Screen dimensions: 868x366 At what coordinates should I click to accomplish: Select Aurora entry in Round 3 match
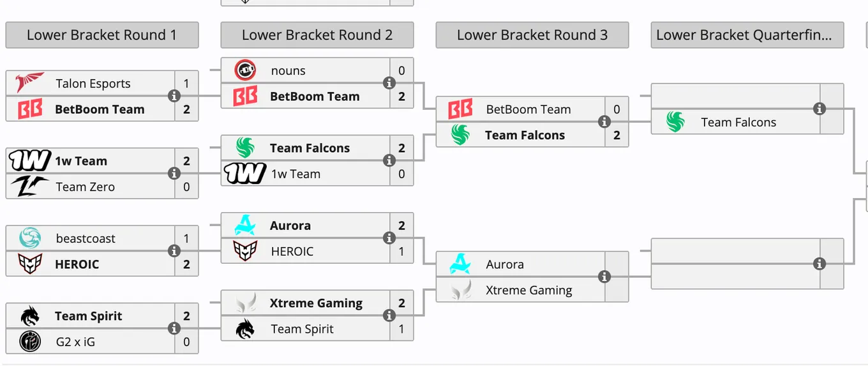click(520, 264)
